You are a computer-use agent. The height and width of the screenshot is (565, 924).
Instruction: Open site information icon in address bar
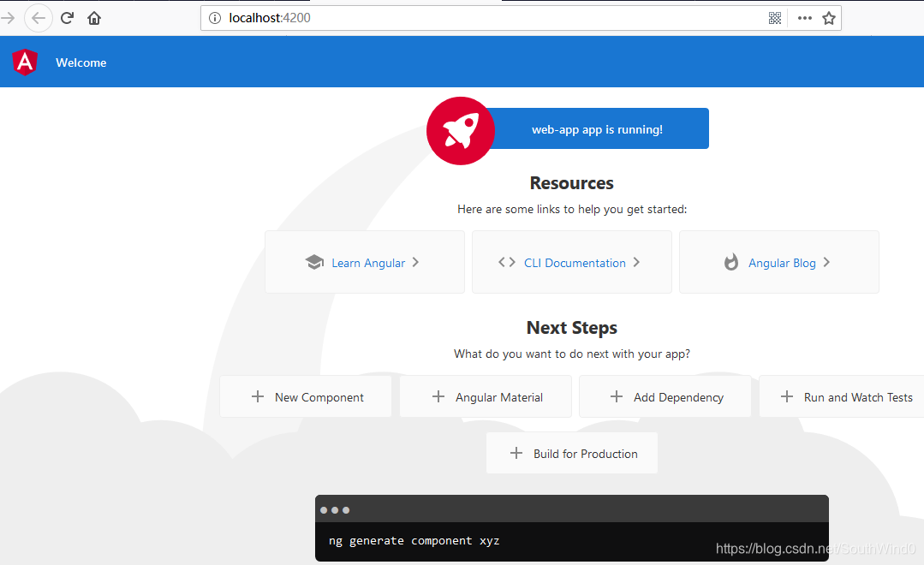coord(215,18)
